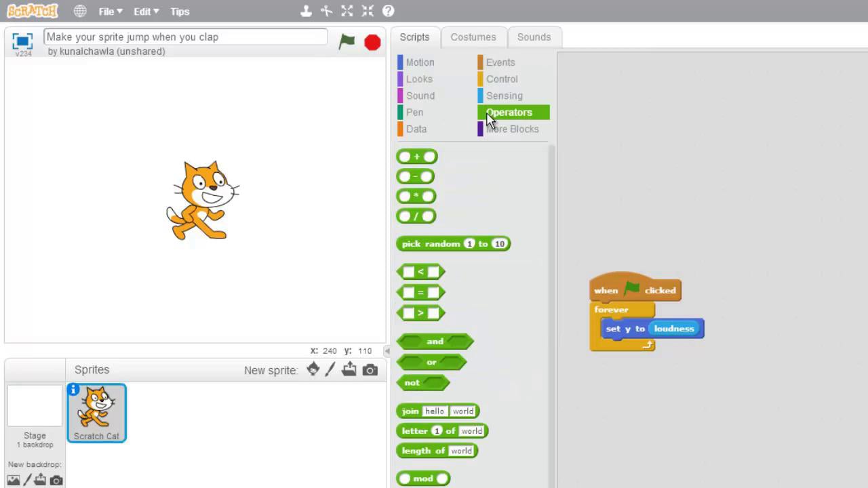Choose new sprite from library

pos(313,369)
